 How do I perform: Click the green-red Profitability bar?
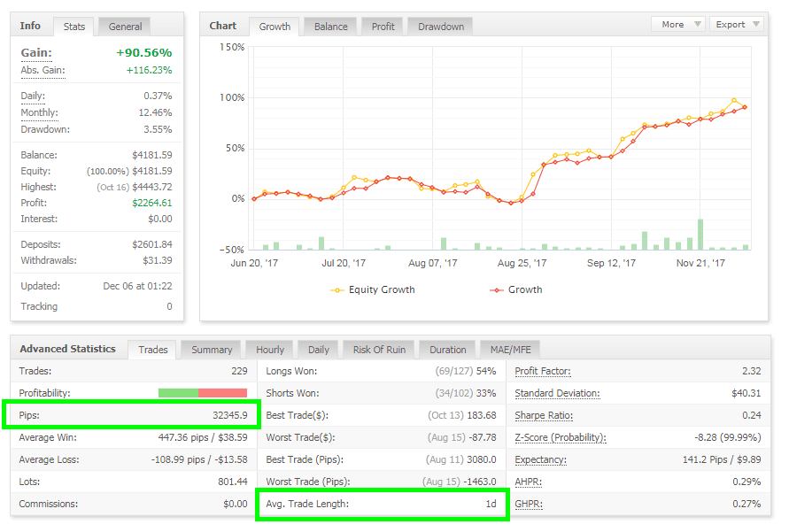click(x=203, y=393)
